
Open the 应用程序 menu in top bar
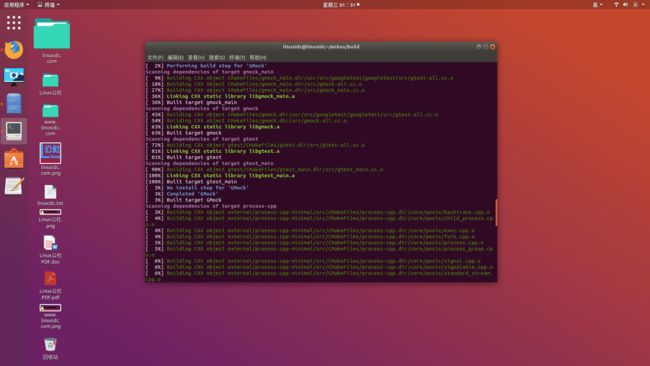pyautogui.click(x=16, y=5)
